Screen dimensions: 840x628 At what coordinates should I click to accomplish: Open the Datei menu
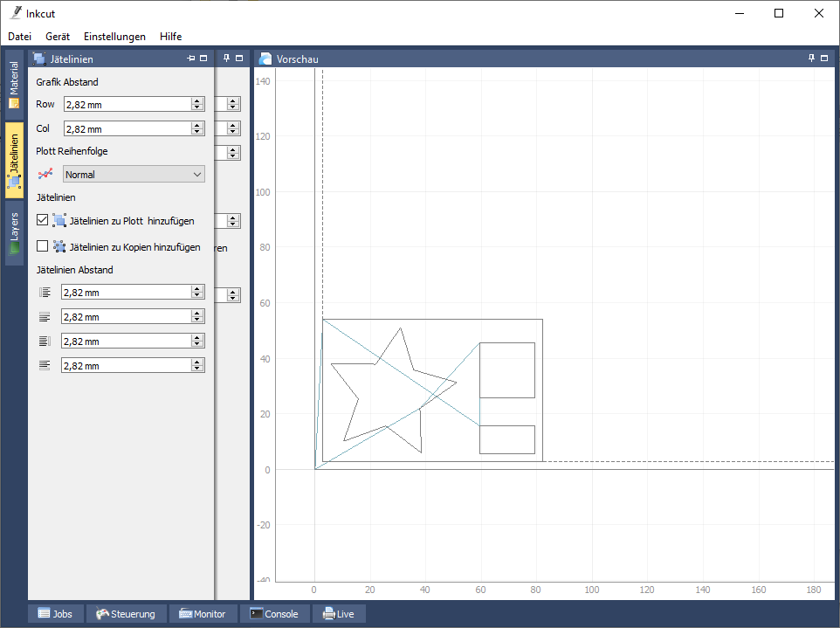[19, 37]
